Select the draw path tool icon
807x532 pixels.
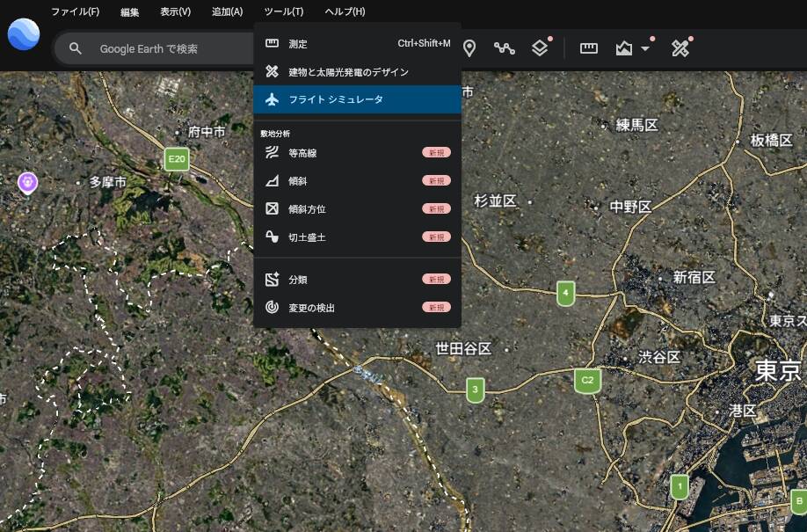pos(505,48)
